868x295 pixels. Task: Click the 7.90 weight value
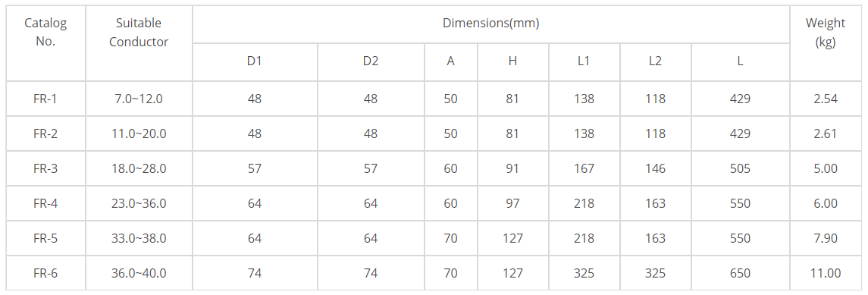point(826,239)
